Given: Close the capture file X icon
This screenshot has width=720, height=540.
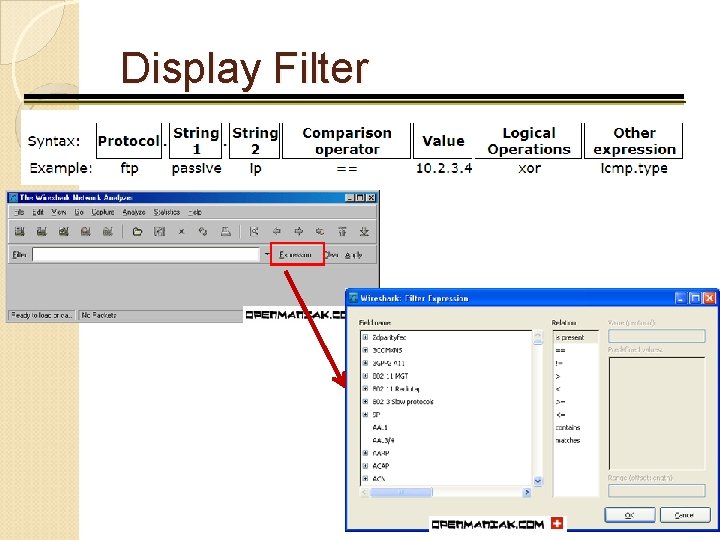Looking at the screenshot, I should point(181,231).
